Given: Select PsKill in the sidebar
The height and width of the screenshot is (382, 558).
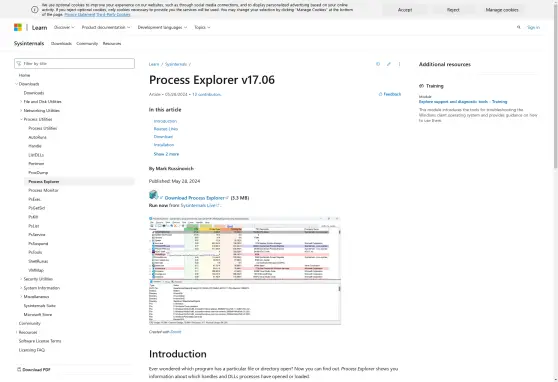Looking at the screenshot, I should coord(33,217).
